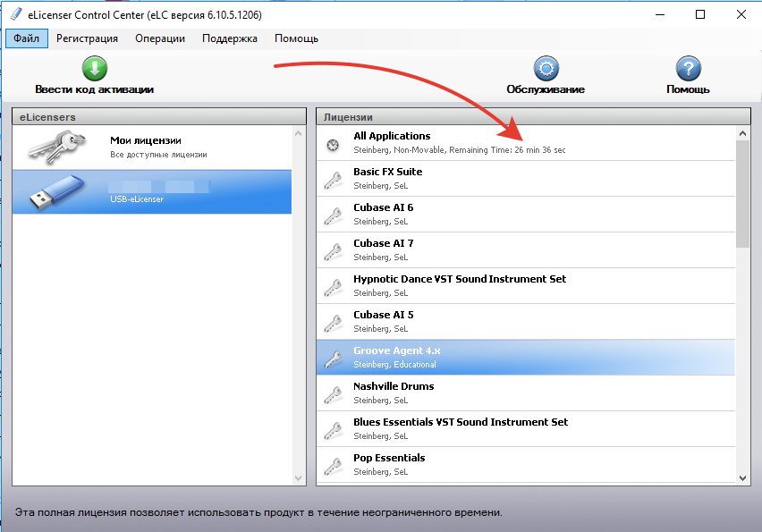Click the eLicensers list scroll down arrow
The height and width of the screenshot is (532, 762).
[299, 478]
